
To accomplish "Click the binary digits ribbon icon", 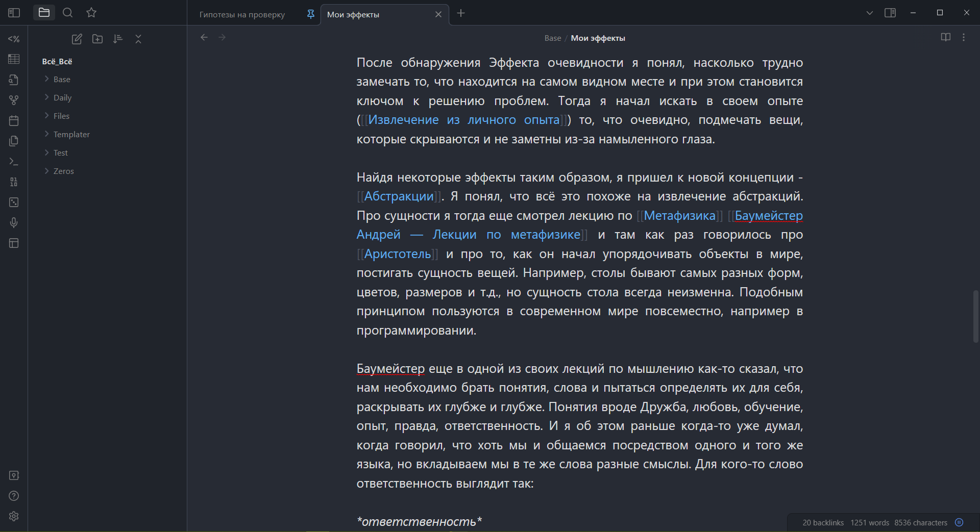I will coord(14,182).
